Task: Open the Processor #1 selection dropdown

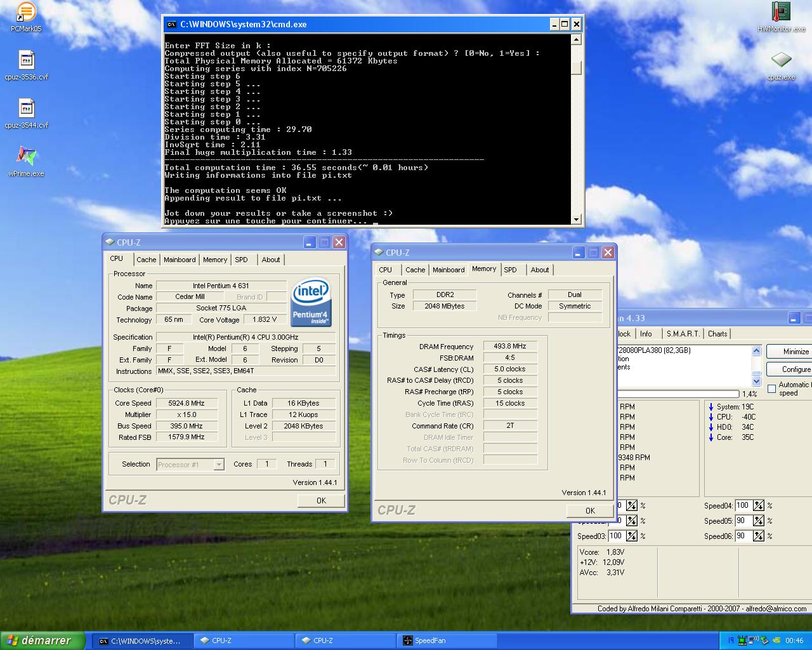Action: (x=218, y=465)
